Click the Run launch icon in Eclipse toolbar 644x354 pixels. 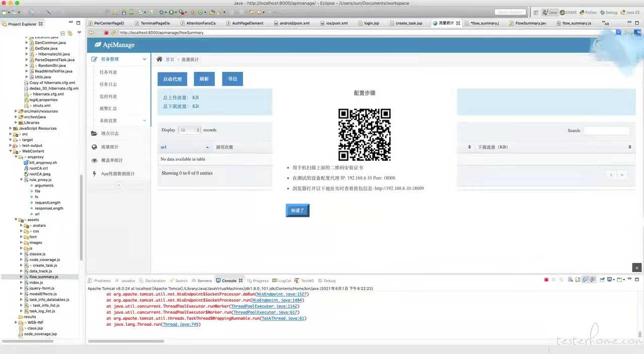[x=172, y=12]
